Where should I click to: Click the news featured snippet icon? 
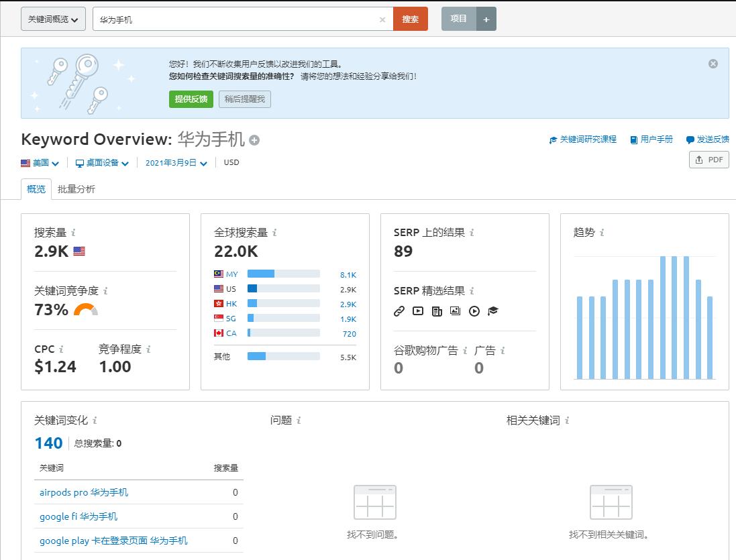pyautogui.click(x=437, y=311)
